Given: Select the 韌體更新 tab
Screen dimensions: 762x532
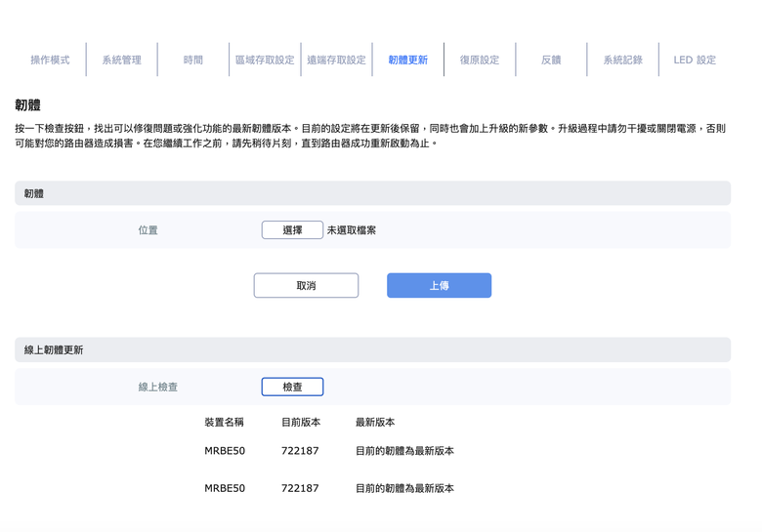Looking at the screenshot, I should (407, 60).
